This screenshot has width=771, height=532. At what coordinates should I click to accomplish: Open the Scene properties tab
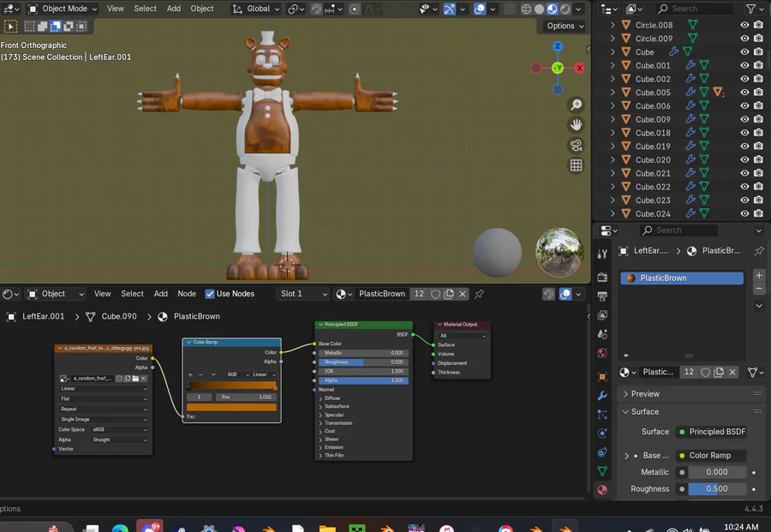(602, 334)
